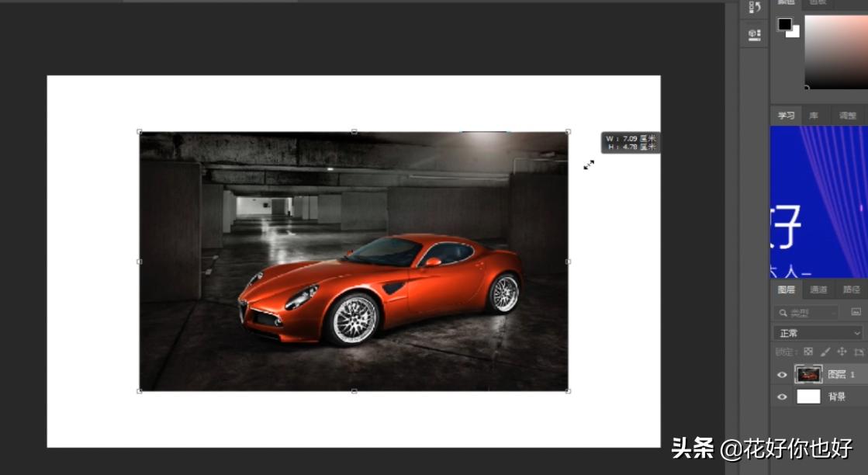Toggle lock image pixels brush icon

(825, 352)
